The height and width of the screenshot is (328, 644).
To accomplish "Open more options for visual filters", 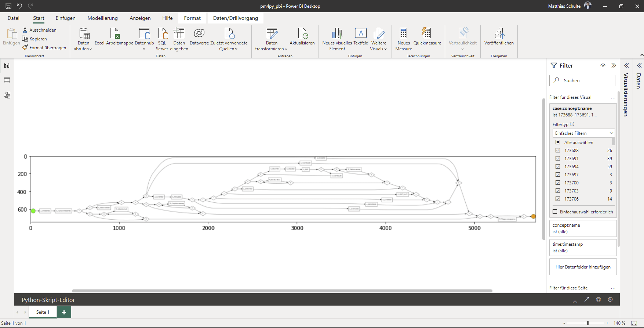I will tap(613, 98).
